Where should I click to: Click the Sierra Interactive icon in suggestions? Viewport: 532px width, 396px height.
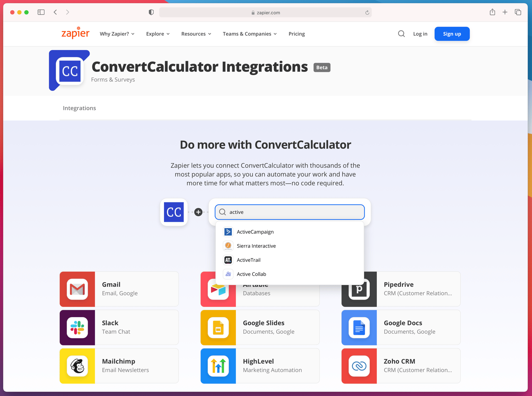228,246
